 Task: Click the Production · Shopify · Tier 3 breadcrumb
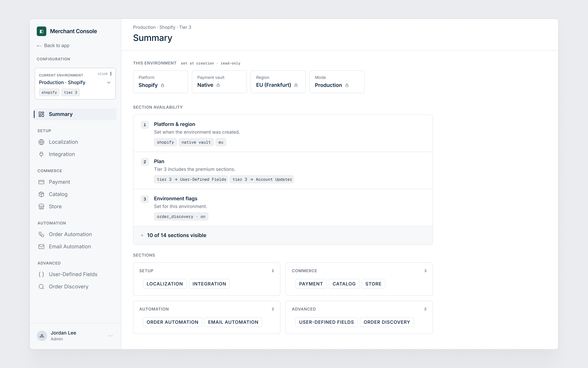[x=162, y=27]
